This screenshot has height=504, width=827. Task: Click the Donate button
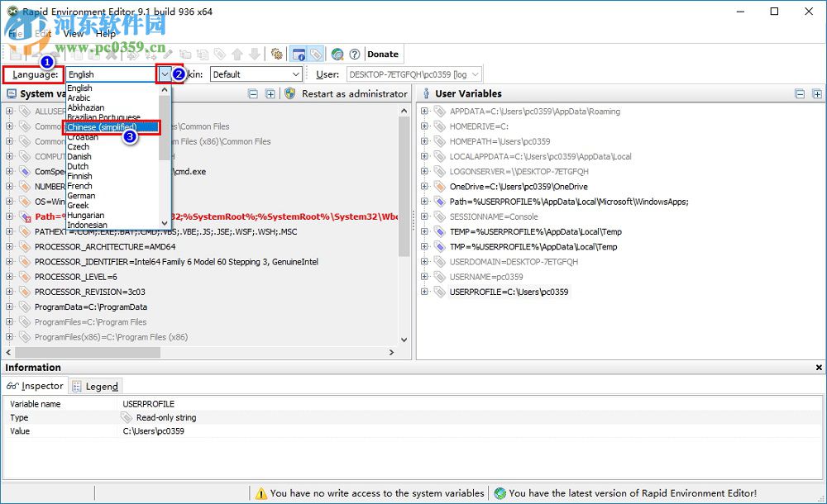(383, 54)
